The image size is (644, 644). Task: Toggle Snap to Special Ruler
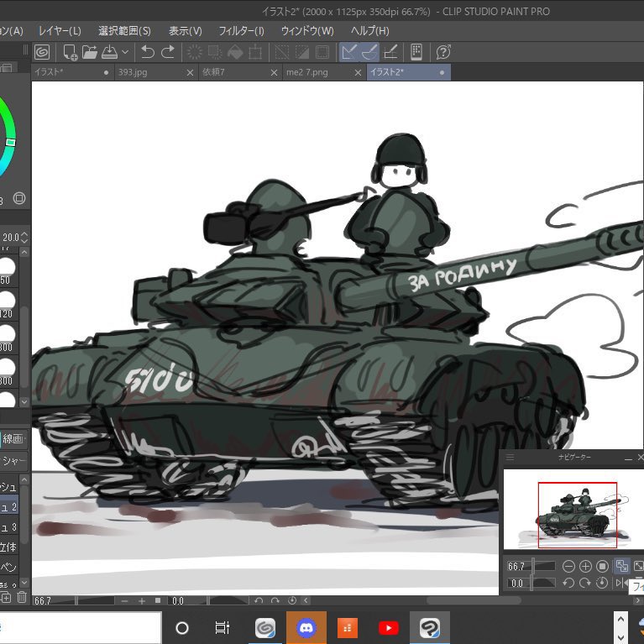pos(369,52)
